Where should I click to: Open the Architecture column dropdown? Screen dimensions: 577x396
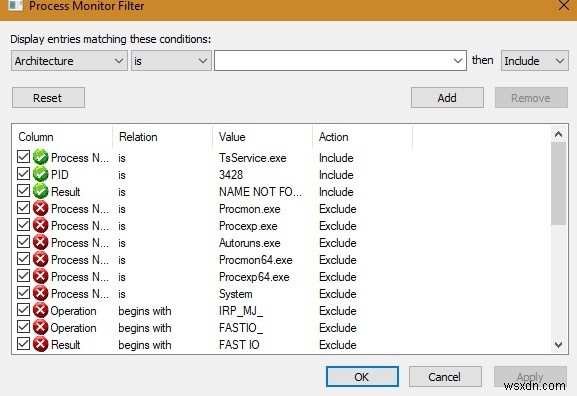[x=69, y=61]
